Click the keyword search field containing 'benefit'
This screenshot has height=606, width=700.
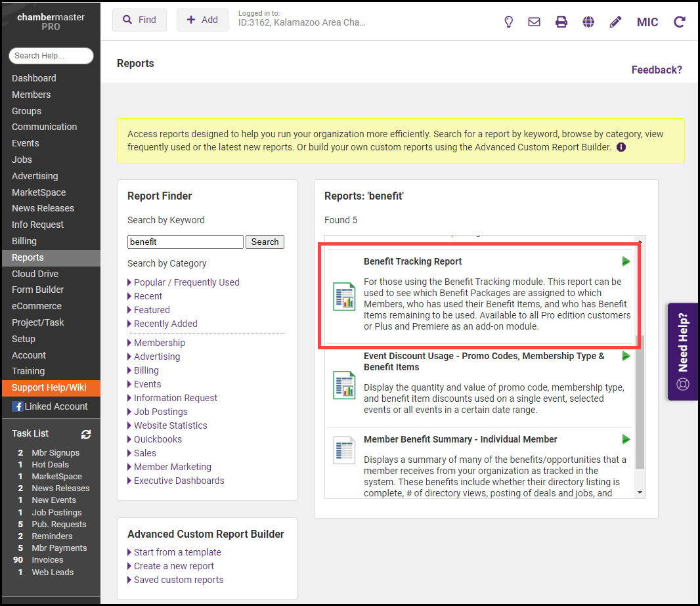[x=185, y=242]
